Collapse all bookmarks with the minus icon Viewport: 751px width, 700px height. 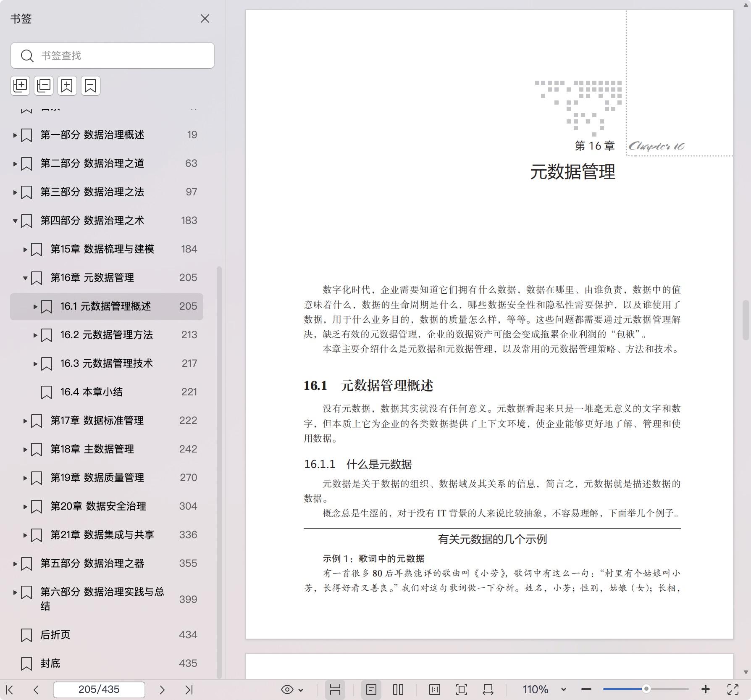[44, 86]
